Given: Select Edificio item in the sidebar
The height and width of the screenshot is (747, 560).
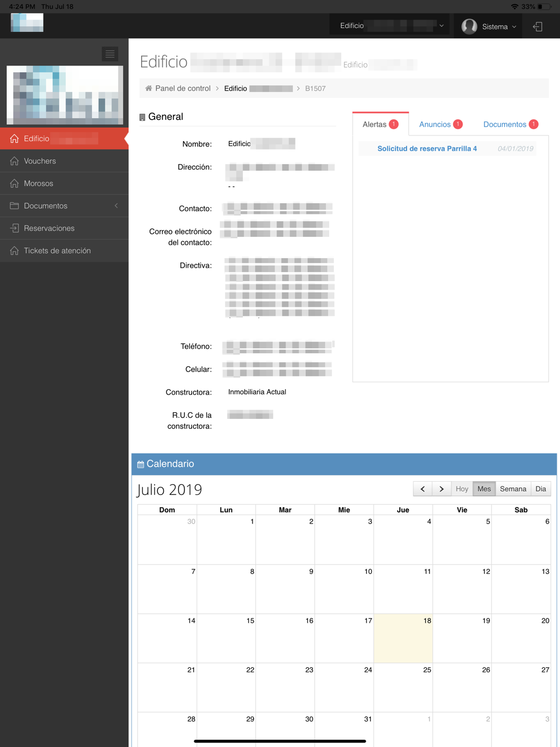Looking at the screenshot, I should tap(64, 138).
